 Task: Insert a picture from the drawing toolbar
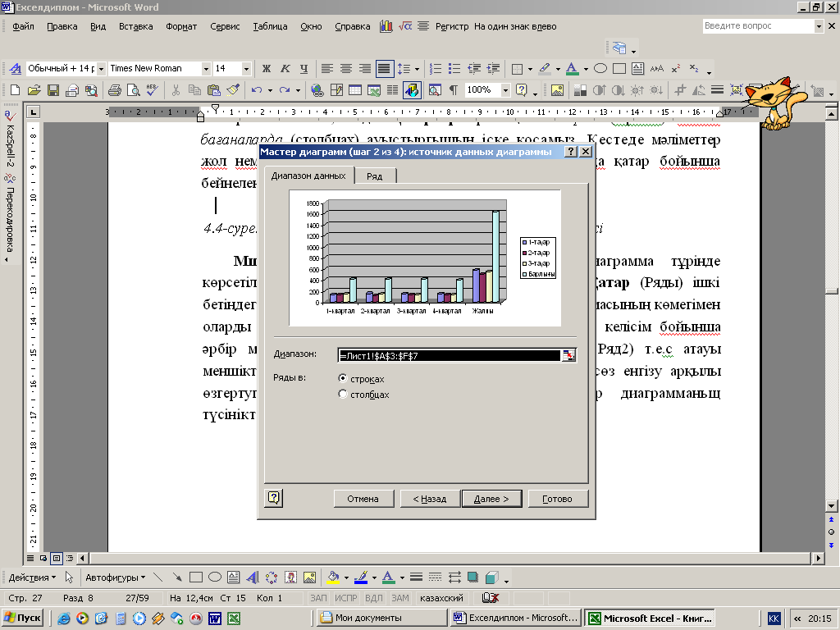pos(309,577)
